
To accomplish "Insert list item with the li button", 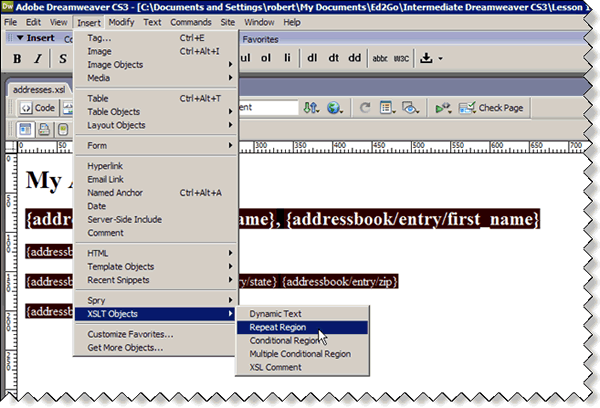I will pos(287,58).
